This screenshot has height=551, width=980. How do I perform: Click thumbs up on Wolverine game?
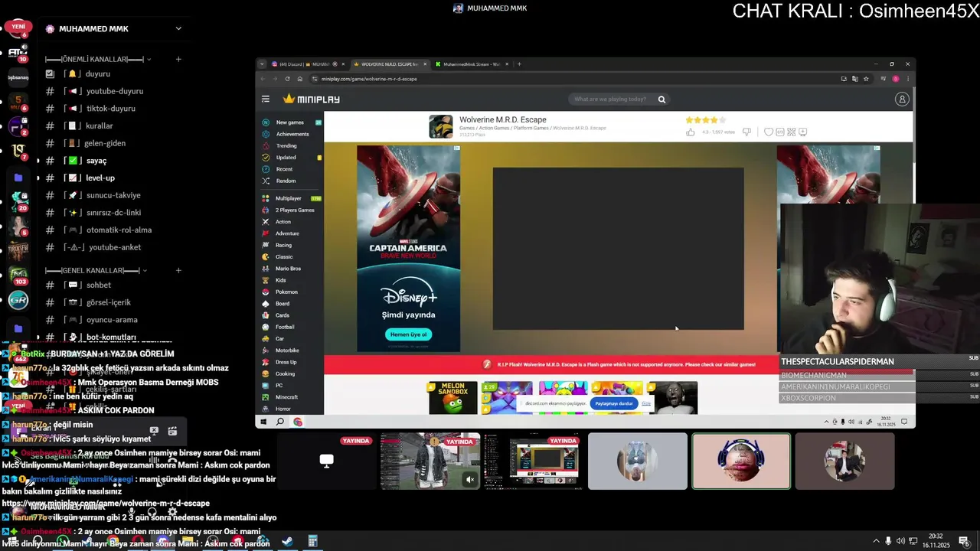(690, 132)
